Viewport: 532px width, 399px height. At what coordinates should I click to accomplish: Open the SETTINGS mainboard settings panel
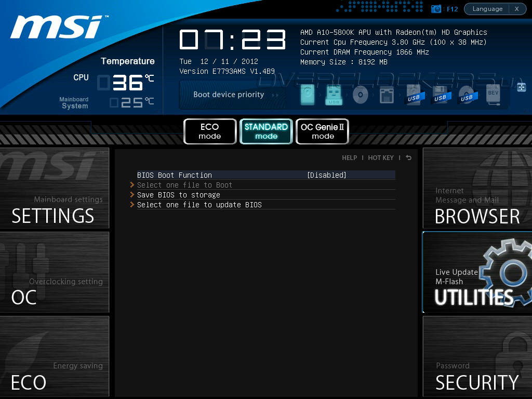[54, 188]
